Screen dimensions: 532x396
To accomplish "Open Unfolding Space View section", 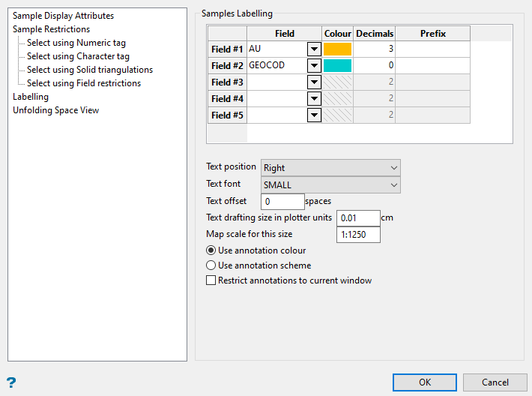I will 56,110.
